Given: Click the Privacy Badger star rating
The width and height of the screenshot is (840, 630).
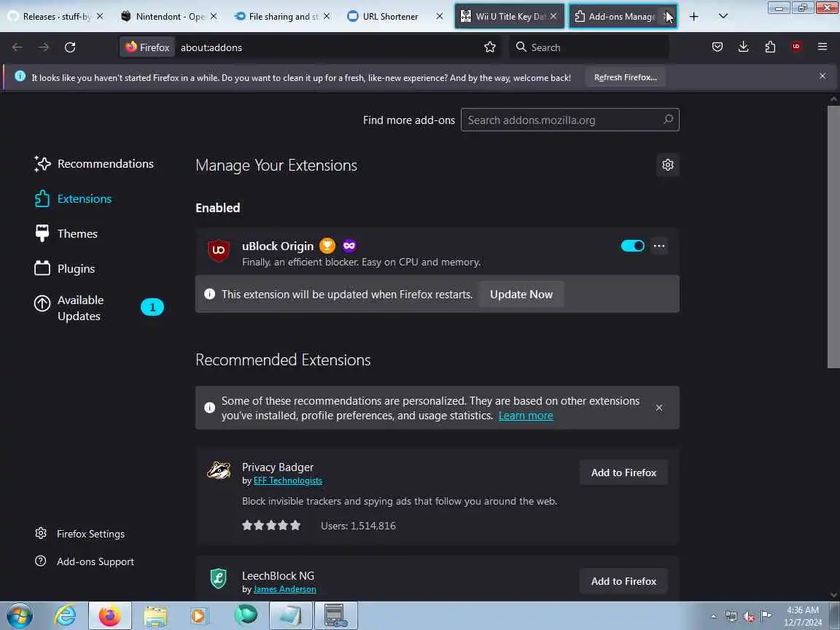Looking at the screenshot, I should click(271, 526).
